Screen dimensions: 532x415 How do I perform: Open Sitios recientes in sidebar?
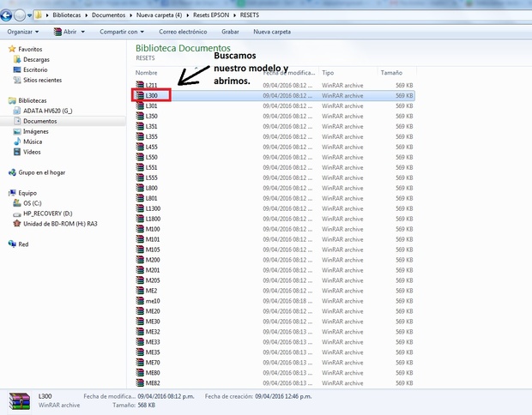(42, 80)
